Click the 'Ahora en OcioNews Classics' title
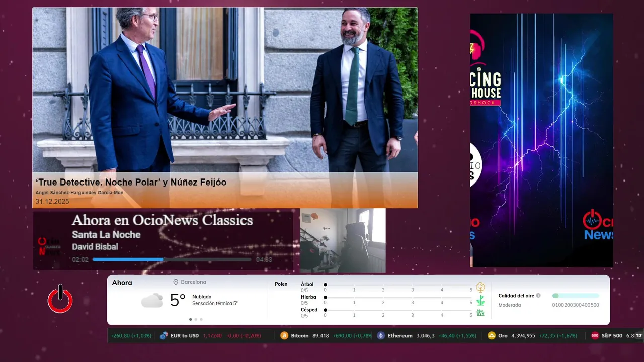644x362 pixels. tap(163, 220)
